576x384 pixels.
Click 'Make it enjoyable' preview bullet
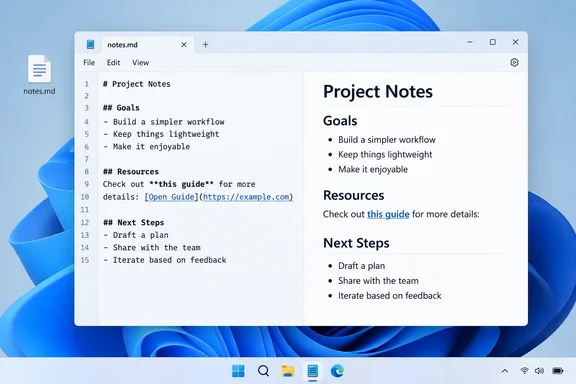[x=373, y=169]
